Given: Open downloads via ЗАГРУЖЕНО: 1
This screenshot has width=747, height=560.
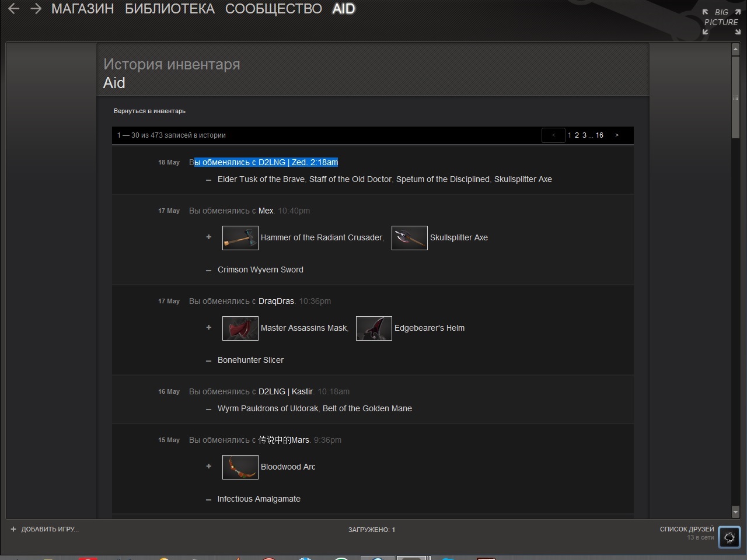Looking at the screenshot, I should [x=372, y=530].
